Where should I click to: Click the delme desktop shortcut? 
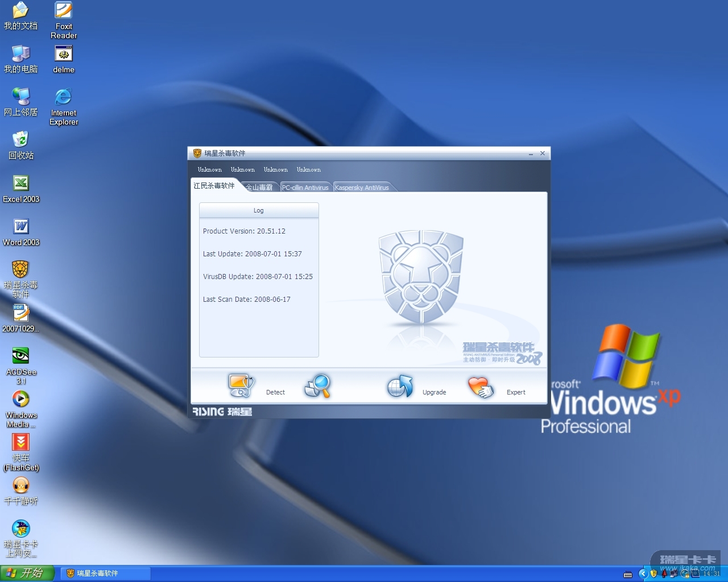[x=64, y=60]
